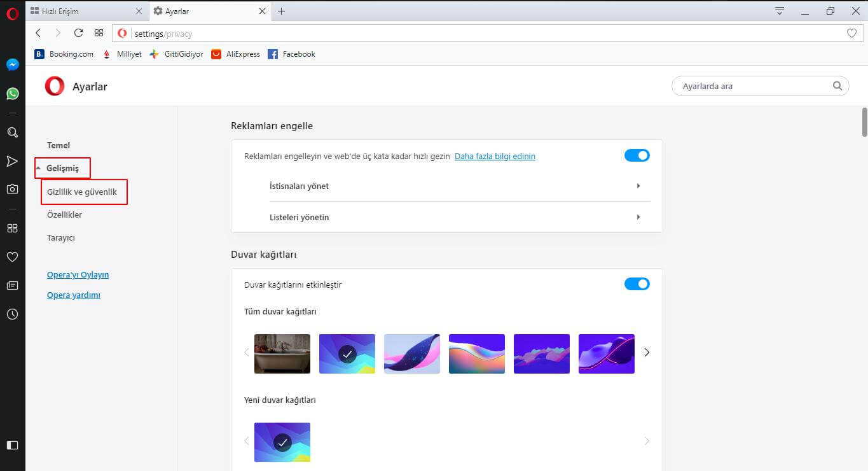Click right arrow of Yeni duvar kağıtları
Image resolution: width=868 pixels, height=471 pixels.
pos(647,440)
